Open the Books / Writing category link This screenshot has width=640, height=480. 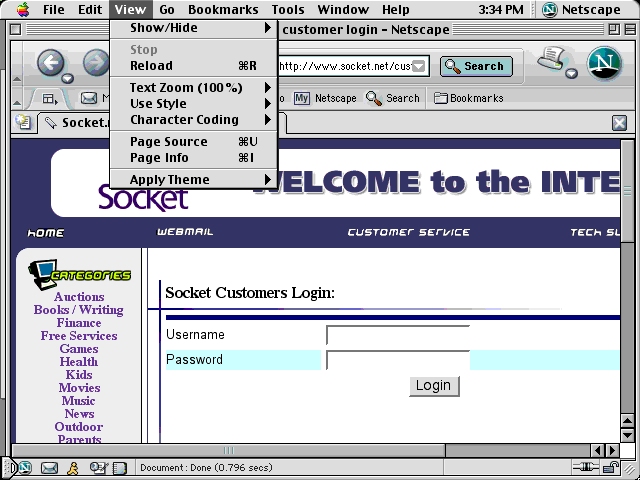click(78, 310)
